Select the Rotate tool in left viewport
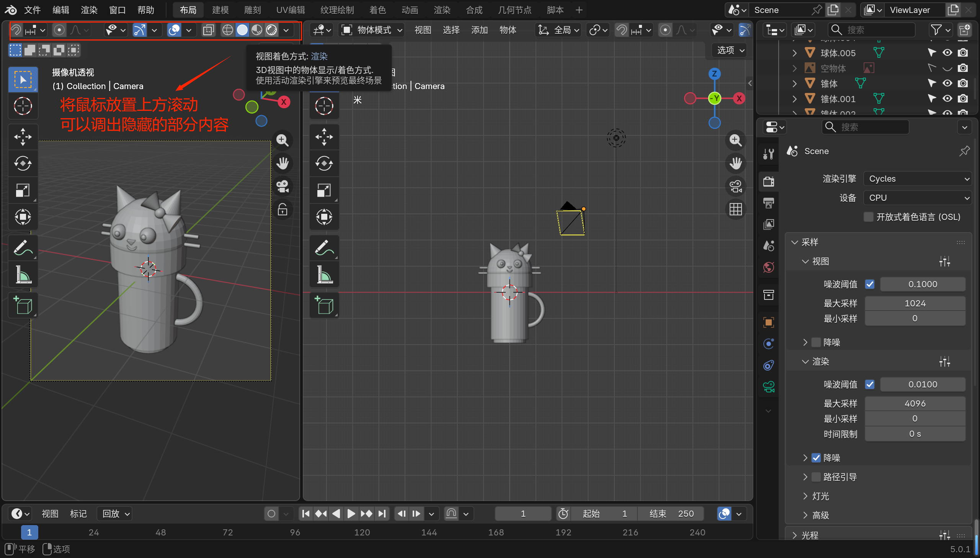This screenshot has width=980, height=558. (x=23, y=163)
